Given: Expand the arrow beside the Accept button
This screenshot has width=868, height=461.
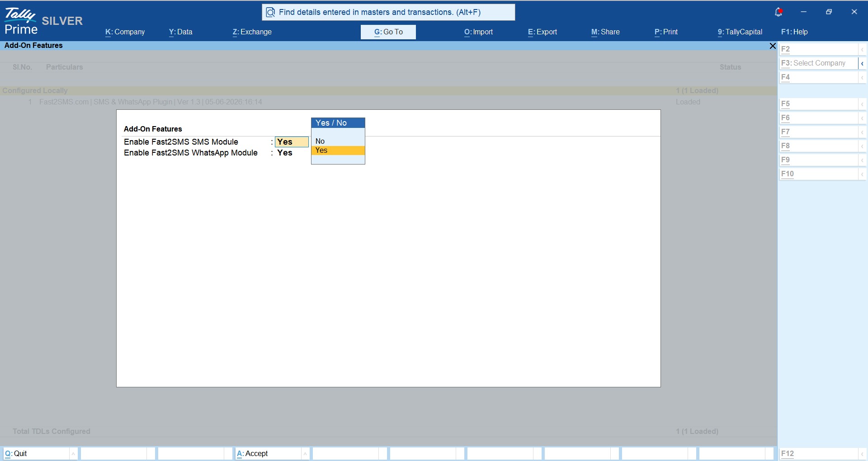Looking at the screenshot, I should tap(306, 454).
